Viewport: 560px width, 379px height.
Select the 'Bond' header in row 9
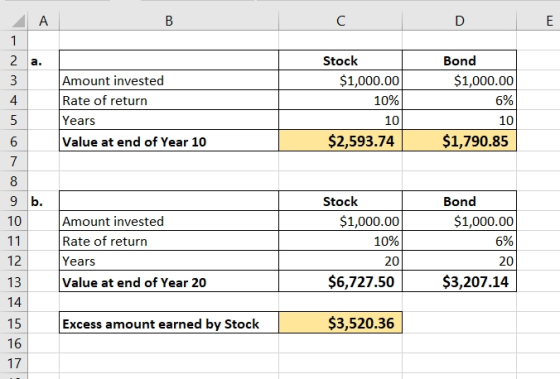tap(459, 201)
